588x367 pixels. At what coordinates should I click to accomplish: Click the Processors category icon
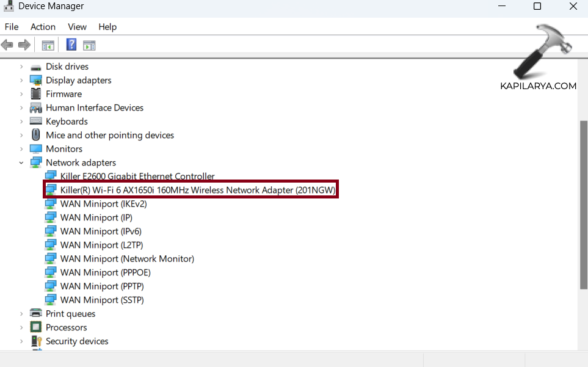point(36,328)
